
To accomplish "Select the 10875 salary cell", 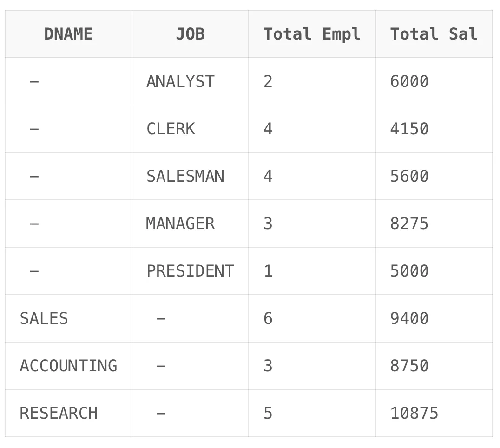I will [x=414, y=414].
